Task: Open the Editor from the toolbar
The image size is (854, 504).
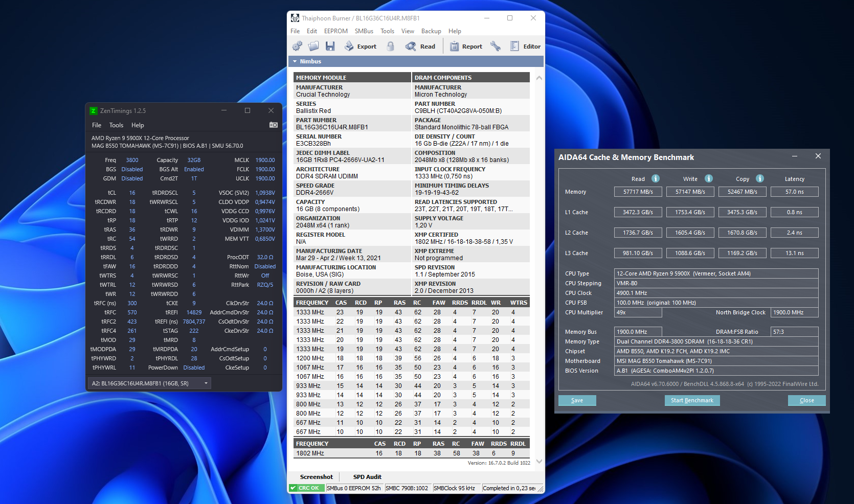Action: click(x=525, y=47)
